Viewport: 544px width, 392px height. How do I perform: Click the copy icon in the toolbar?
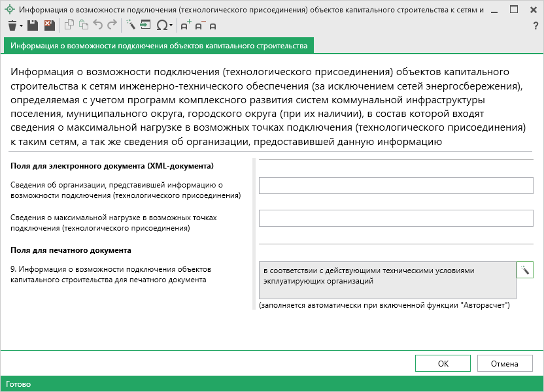[x=69, y=25]
